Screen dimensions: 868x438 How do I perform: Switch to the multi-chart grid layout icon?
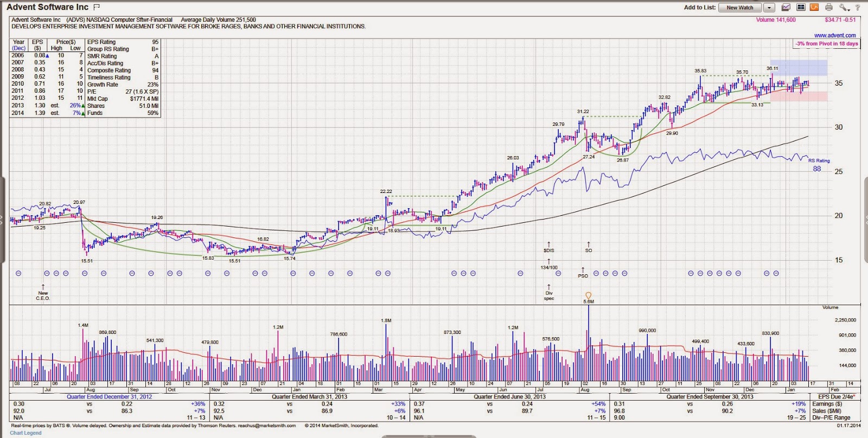[x=801, y=8]
